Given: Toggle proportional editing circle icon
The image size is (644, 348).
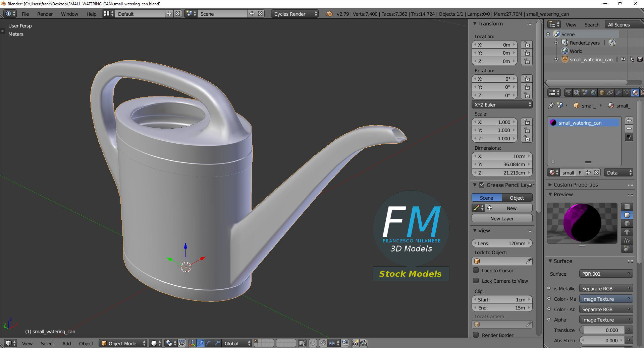Looking at the screenshot, I should tap(313, 343).
